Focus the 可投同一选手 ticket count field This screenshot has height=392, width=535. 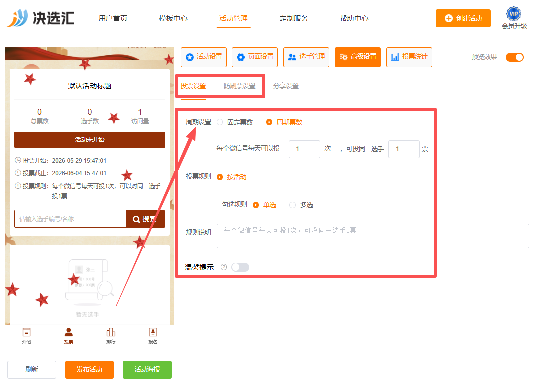click(x=404, y=149)
